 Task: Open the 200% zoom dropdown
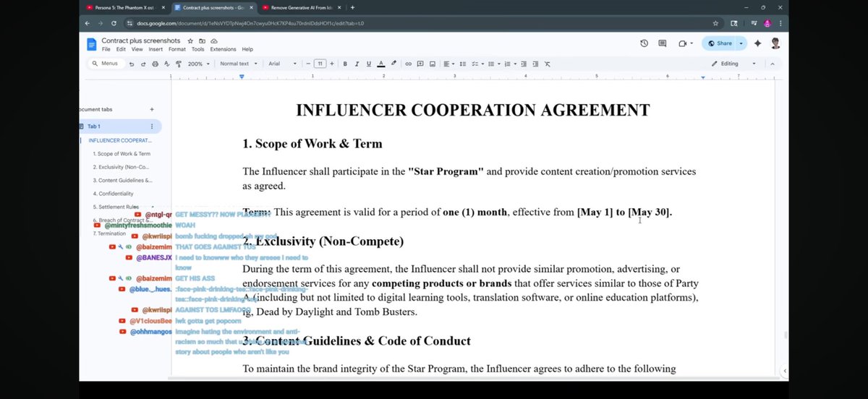[198, 64]
